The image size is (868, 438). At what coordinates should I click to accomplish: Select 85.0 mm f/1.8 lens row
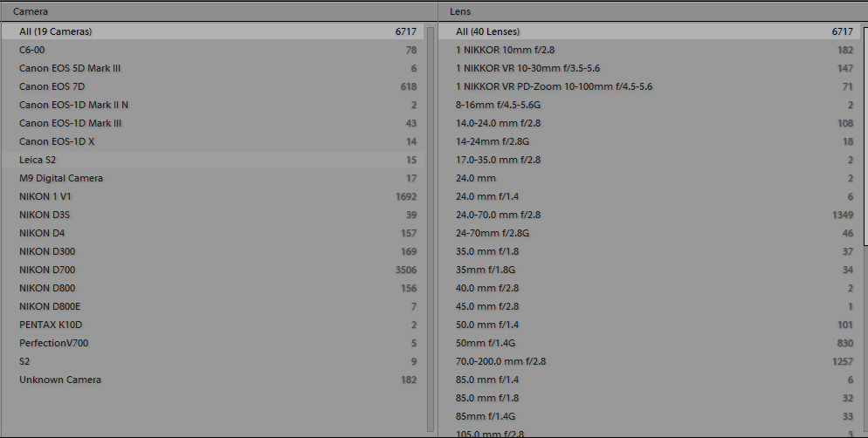(x=651, y=398)
